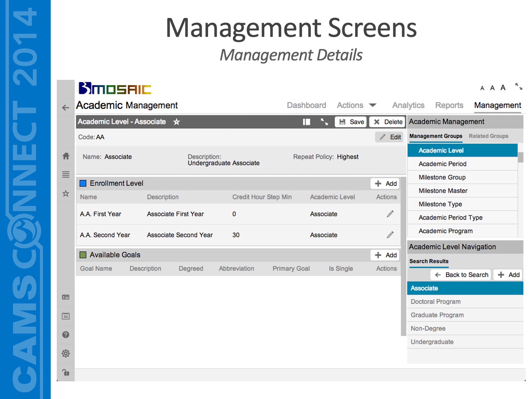Click Add button in Available Goals section
Screen dimensions: 532x399
pyautogui.click(x=385, y=255)
